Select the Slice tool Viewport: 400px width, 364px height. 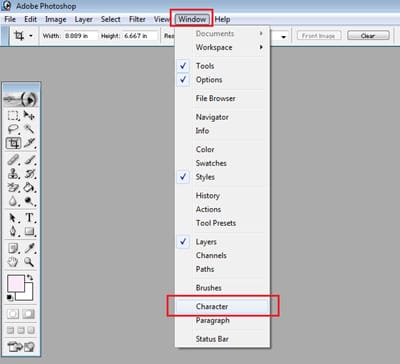29,143
